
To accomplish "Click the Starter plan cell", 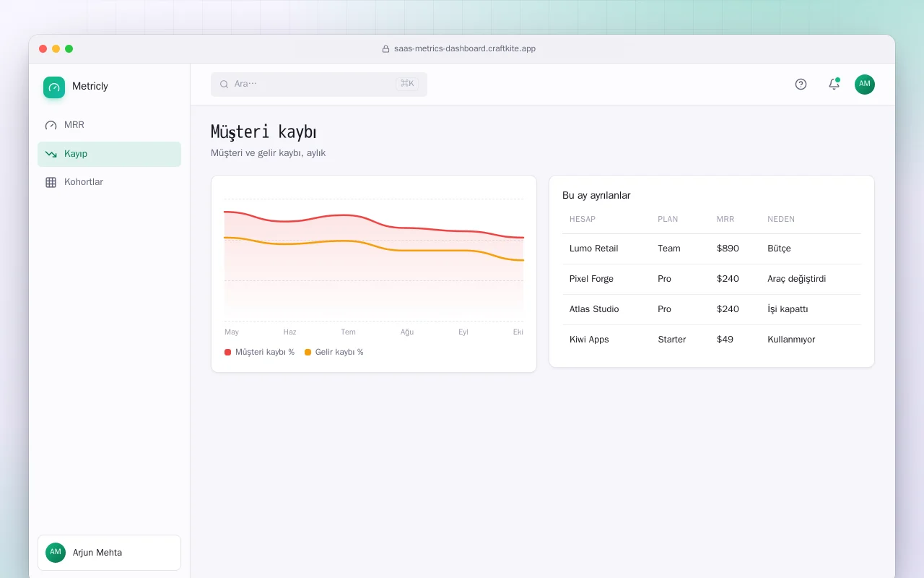I will [672, 340].
